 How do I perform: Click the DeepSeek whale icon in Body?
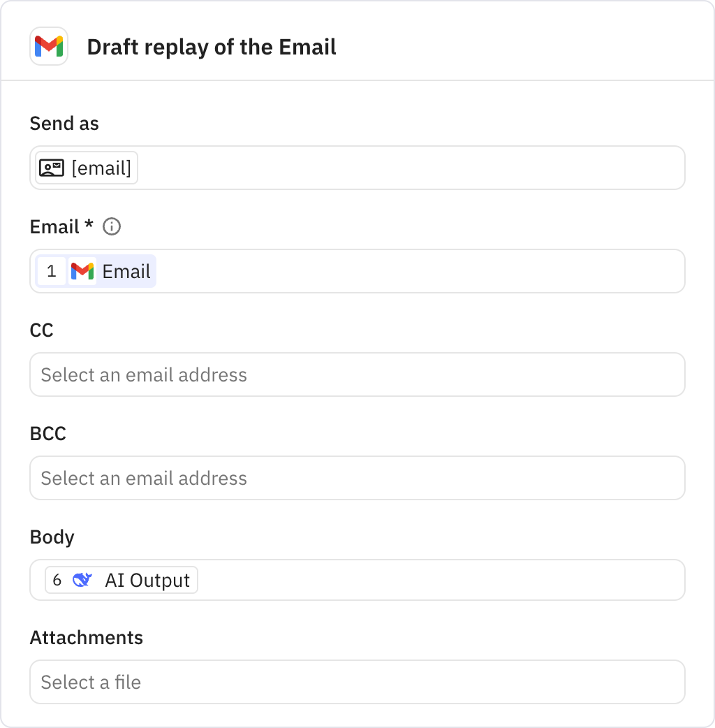click(x=83, y=580)
